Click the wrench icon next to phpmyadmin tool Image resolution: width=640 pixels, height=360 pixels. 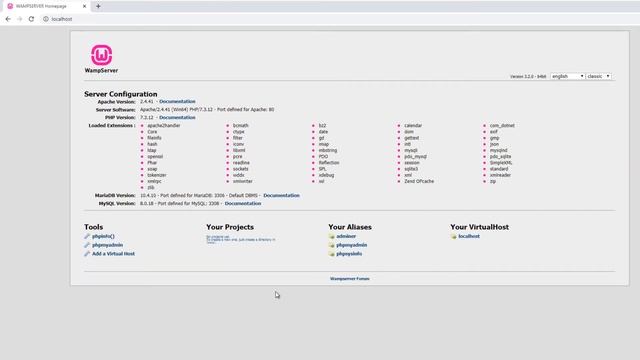(x=87, y=245)
